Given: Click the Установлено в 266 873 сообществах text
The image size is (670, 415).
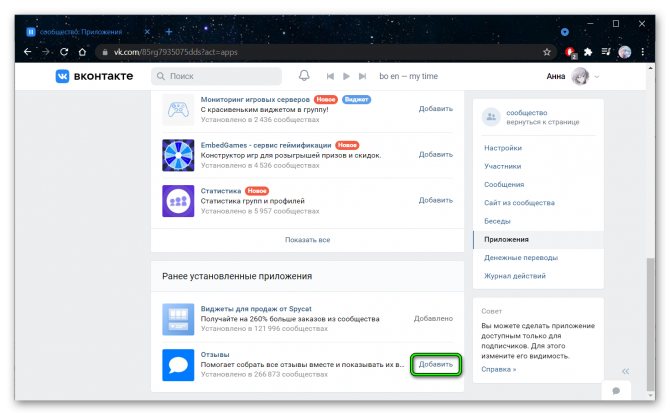Looking at the screenshot, I should coord(264,374).
